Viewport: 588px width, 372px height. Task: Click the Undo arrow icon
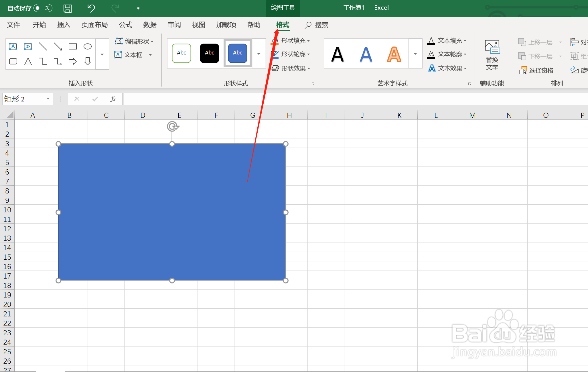[x=91, y=8]
